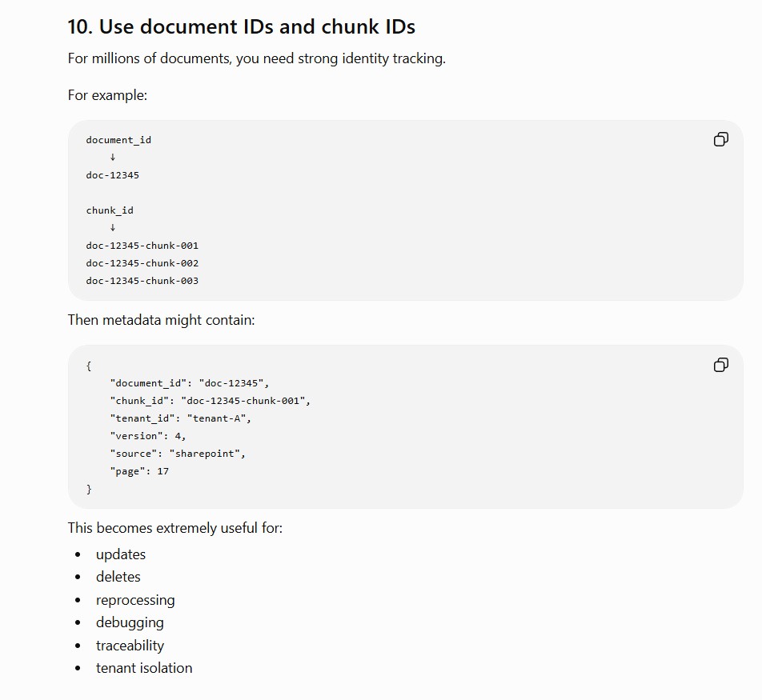Click the 'traceability' bullet item

pyautogui.click(x=130, y=646)
